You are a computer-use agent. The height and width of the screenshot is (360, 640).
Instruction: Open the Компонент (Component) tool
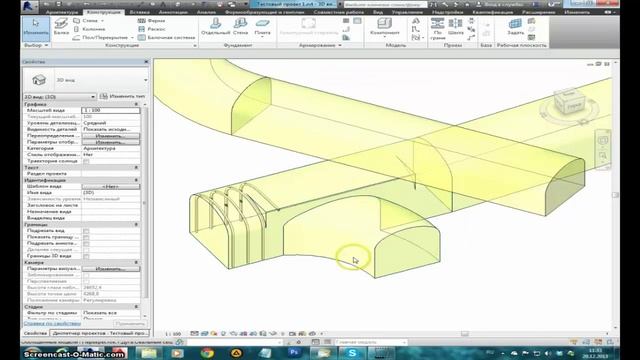[384, 27]
